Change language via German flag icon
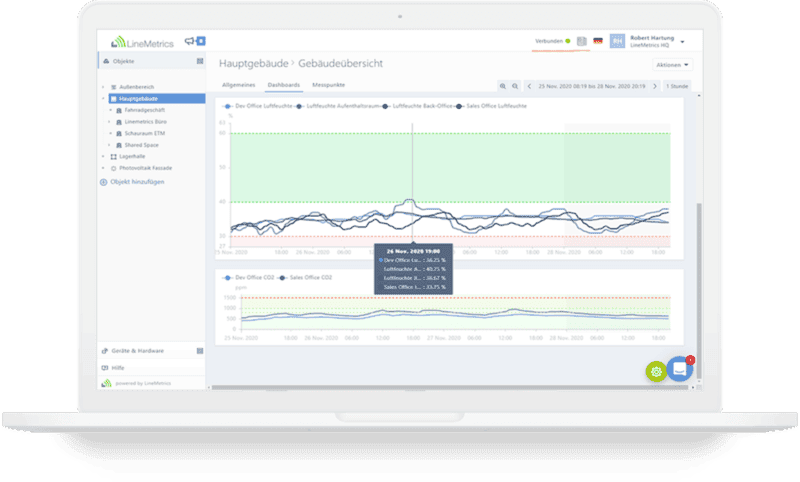Image resolution: width=800 pixels, height=482 pixels. pyautogui.click(x=598, y=41)
